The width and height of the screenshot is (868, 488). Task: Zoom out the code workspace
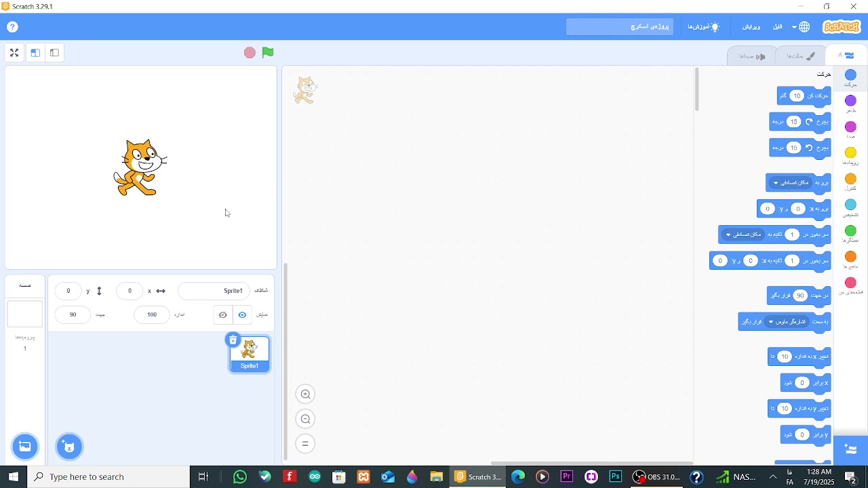pos(305,419)
